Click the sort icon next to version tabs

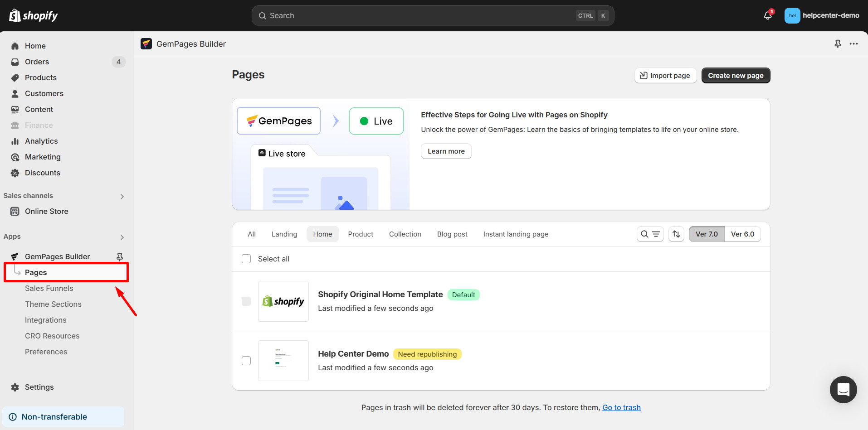point(676,234)
